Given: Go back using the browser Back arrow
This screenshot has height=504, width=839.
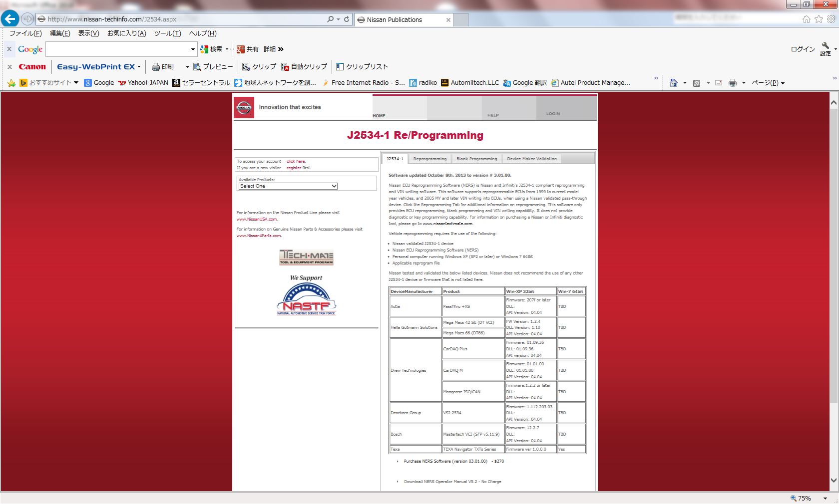Looking at the screenshot, I should pyautogui.click(x=10, y=19).
